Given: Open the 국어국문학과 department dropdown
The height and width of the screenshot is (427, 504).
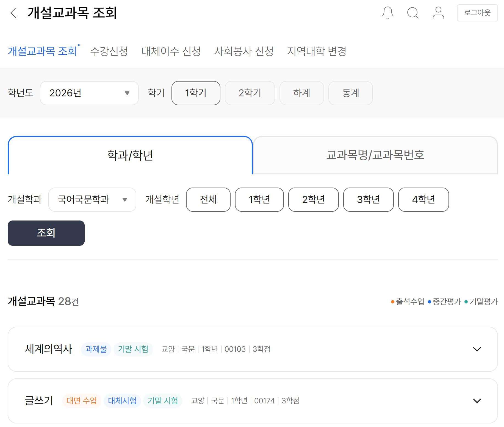Looking at the screenshot, I should tap(92, 200).
